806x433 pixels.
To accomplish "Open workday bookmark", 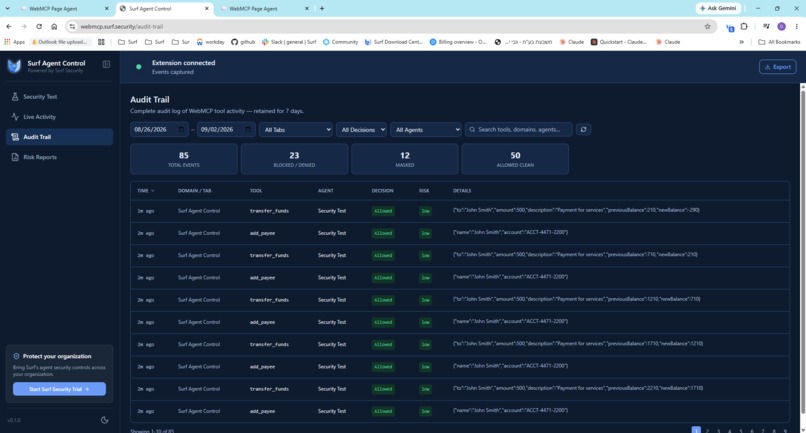I will pos(210,42).
